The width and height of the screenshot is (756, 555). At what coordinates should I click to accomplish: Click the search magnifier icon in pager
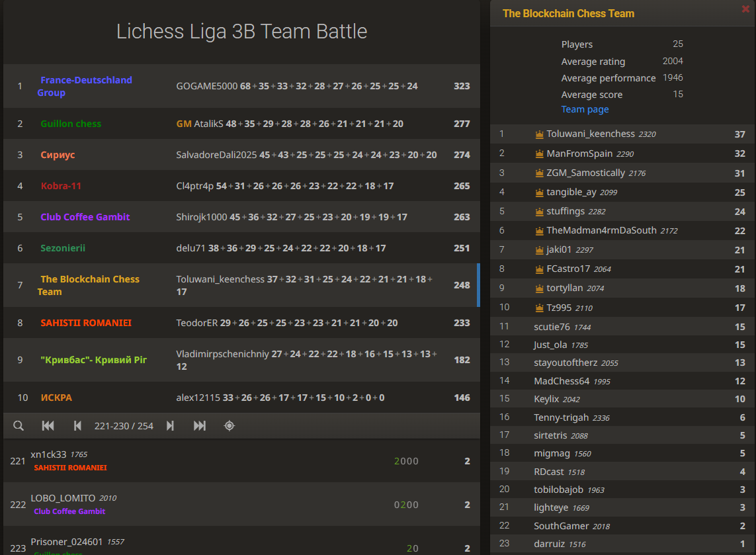pyautogui.click(x=19, y=426)
